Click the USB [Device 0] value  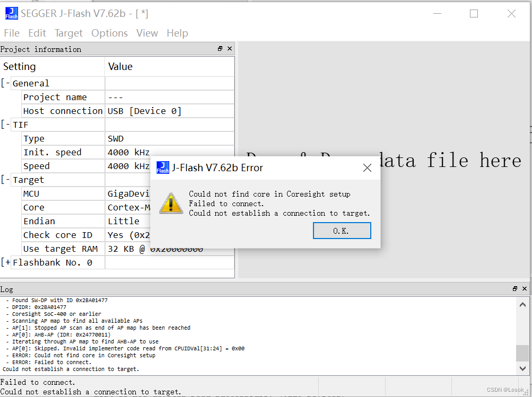click(144, 111)
